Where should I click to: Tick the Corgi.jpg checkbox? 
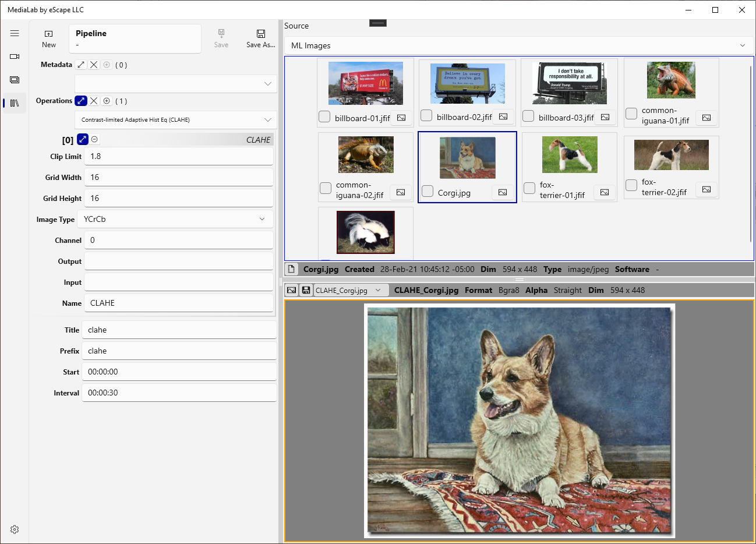coord(428,191)
